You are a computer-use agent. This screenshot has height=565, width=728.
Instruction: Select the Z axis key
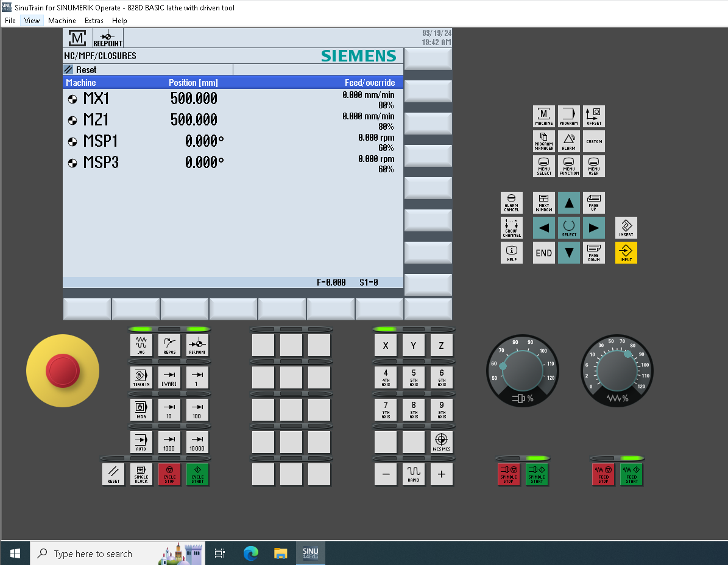[442, 345]
